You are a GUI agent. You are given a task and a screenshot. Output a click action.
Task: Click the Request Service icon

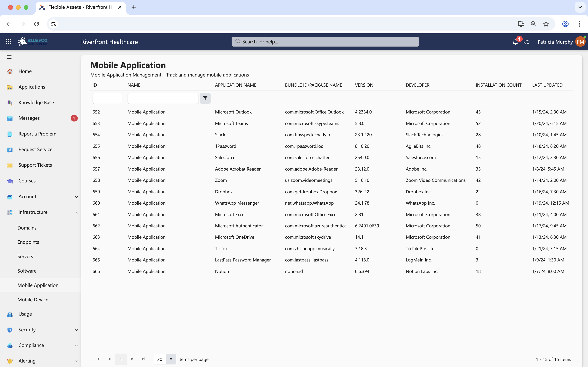[x=10, y=150]
